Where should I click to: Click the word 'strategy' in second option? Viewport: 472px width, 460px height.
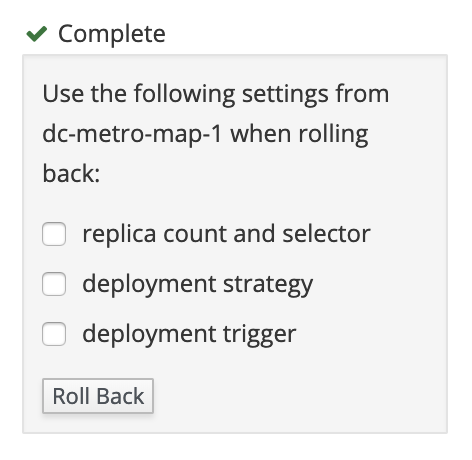268,286
